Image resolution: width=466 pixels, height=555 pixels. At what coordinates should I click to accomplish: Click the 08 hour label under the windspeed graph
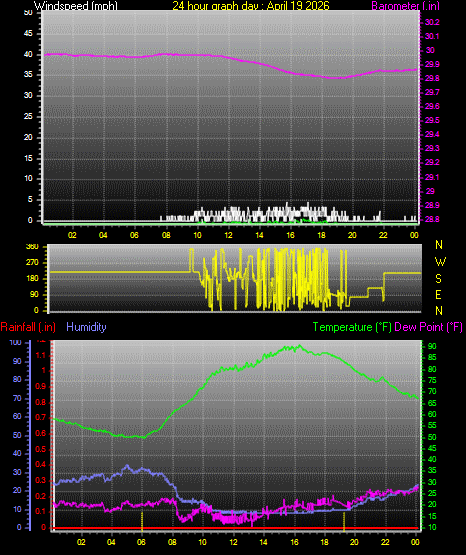point(166,235)
